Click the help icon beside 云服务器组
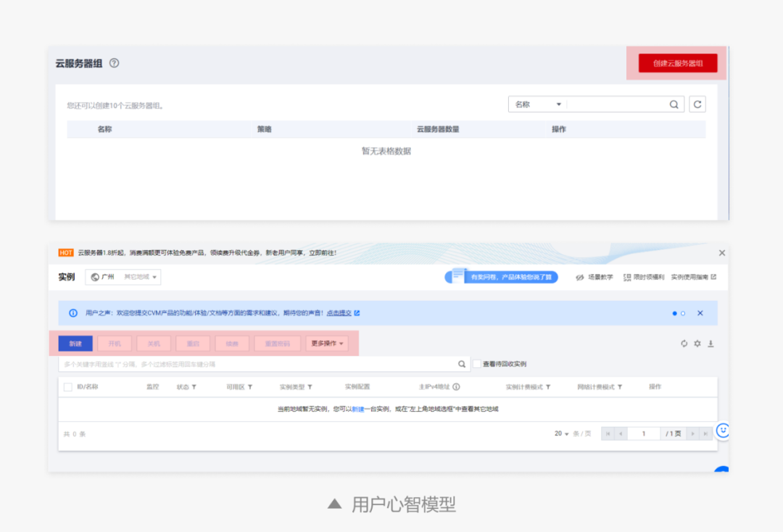The width and height of the screenshot is (783, 532). pos(115,63)
